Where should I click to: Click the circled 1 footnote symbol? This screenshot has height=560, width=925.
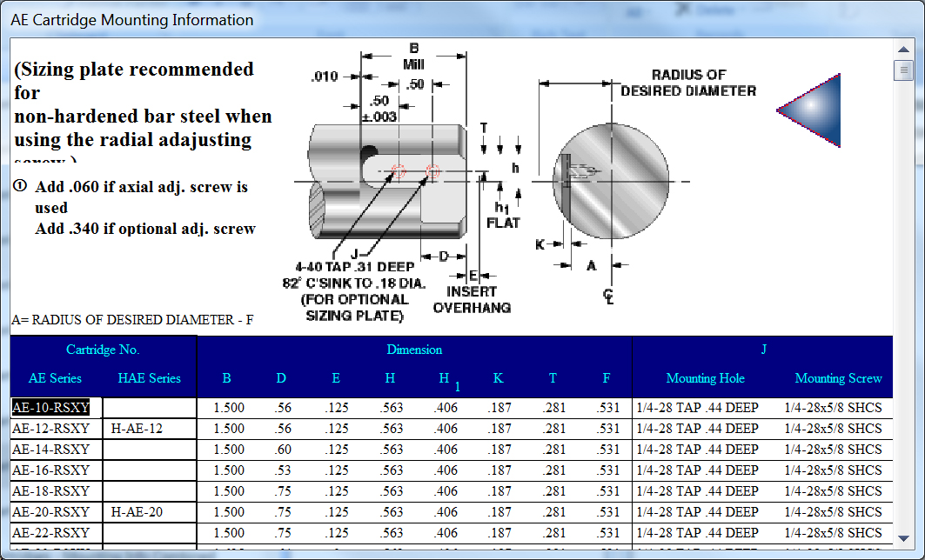point(21,186)
